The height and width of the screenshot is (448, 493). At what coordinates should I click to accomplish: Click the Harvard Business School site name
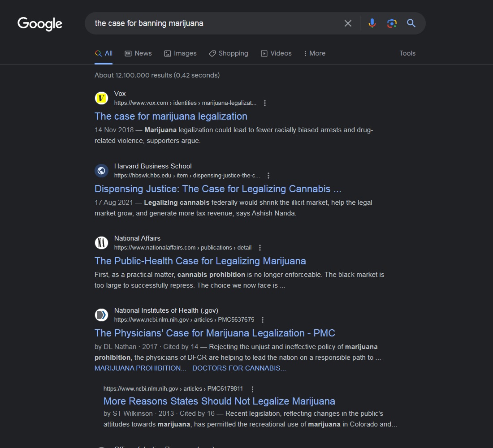153,166
